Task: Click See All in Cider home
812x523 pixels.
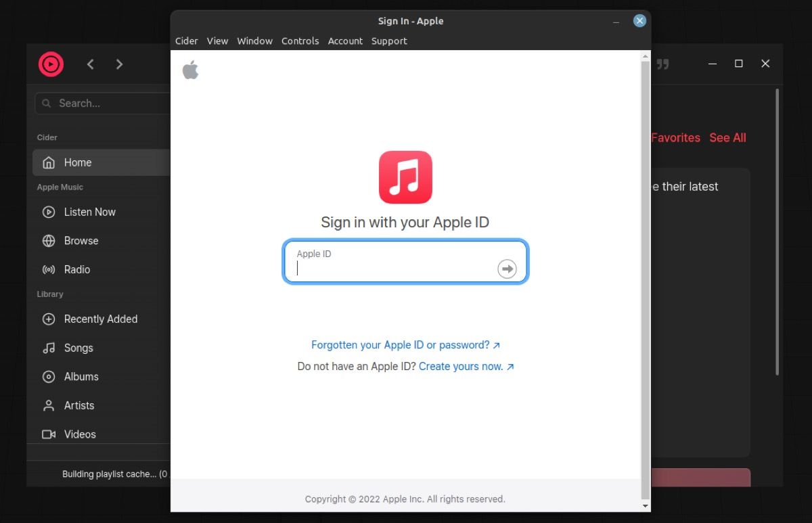Action: click(x=727, y=137)
